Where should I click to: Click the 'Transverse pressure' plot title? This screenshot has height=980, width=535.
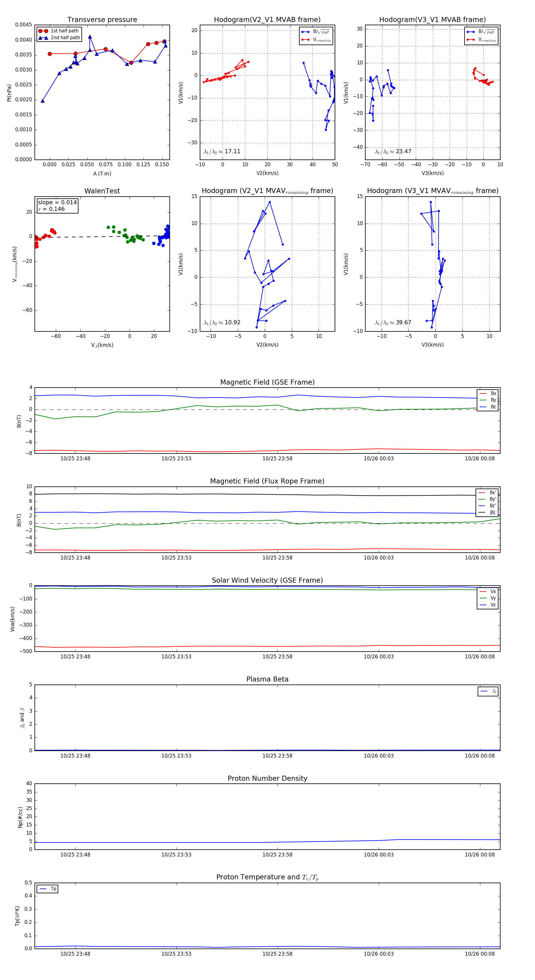[102, 20]
